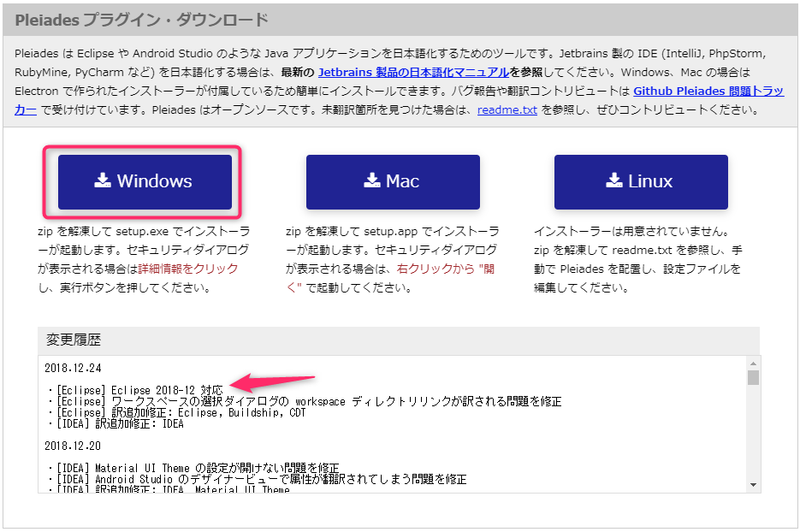This screenshot has height=532, width=800.
Task: Click the 2018.12.24 changelog date
Action: [x=73, y=369]
